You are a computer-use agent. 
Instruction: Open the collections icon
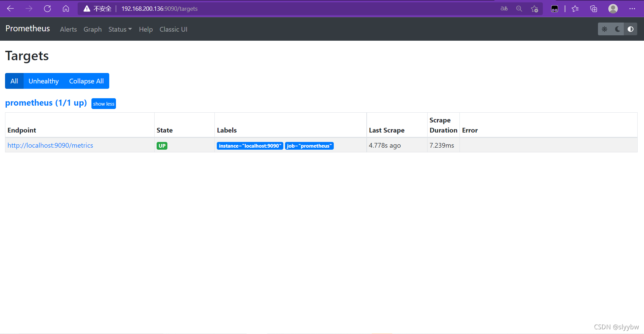[x=594, y=9]
